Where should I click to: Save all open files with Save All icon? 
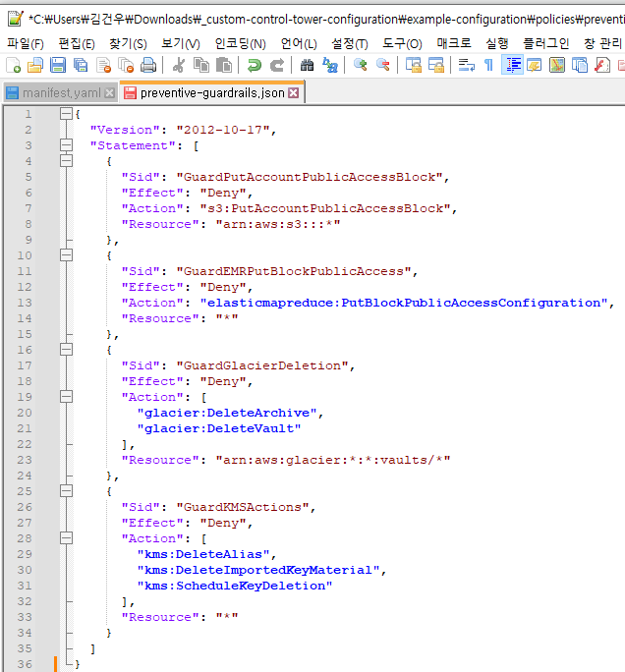81,65
